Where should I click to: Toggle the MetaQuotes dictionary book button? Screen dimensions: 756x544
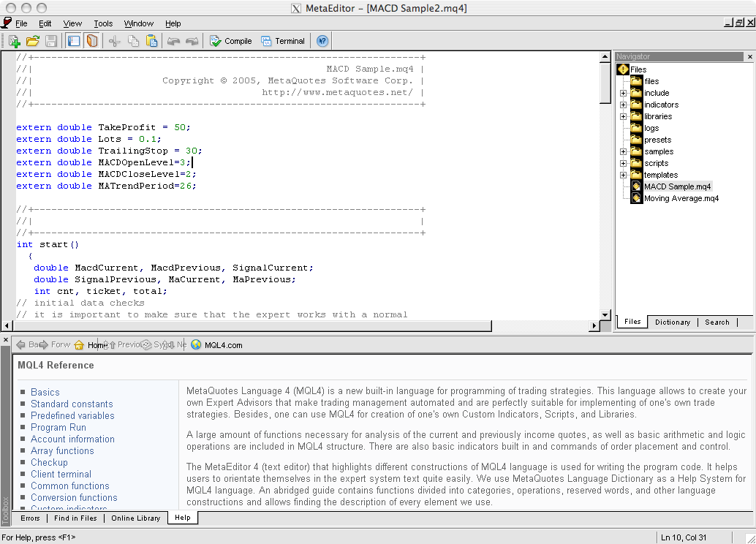point(90,41)
